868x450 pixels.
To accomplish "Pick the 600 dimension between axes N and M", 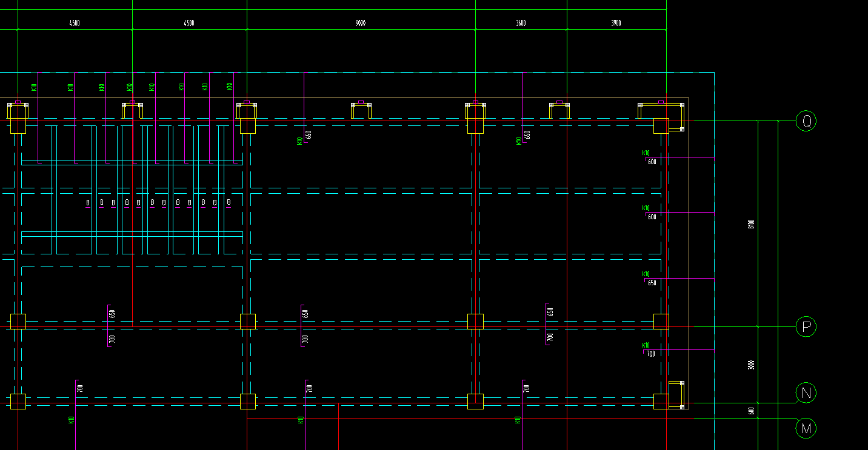I will pyautogui.click(x=752, y=411).
